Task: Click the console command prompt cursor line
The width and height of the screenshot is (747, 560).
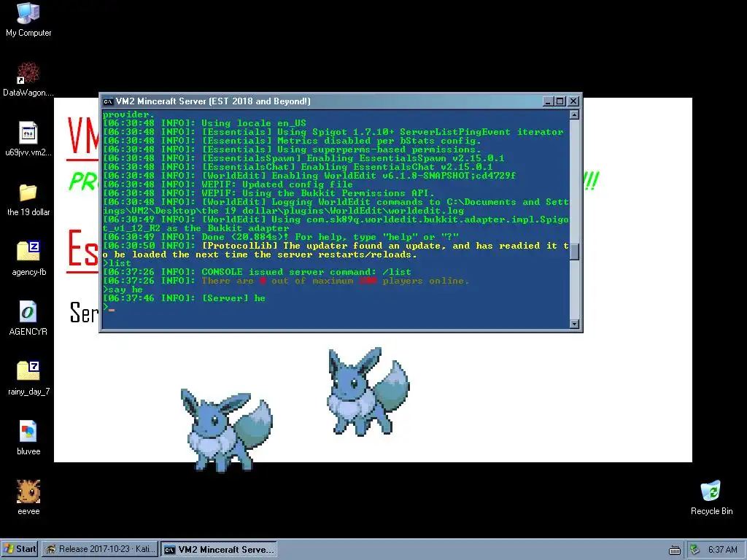Action: pyautogui.click(x=109, y=307)
